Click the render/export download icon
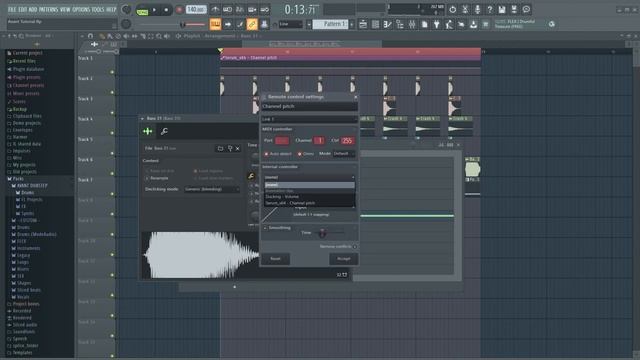Screen dimensions: 640x360 (473, 24)
